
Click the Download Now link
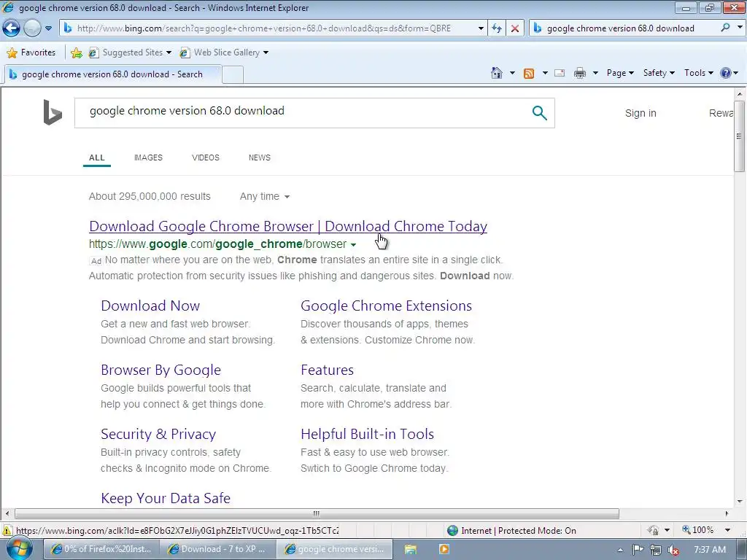point(150,306)
